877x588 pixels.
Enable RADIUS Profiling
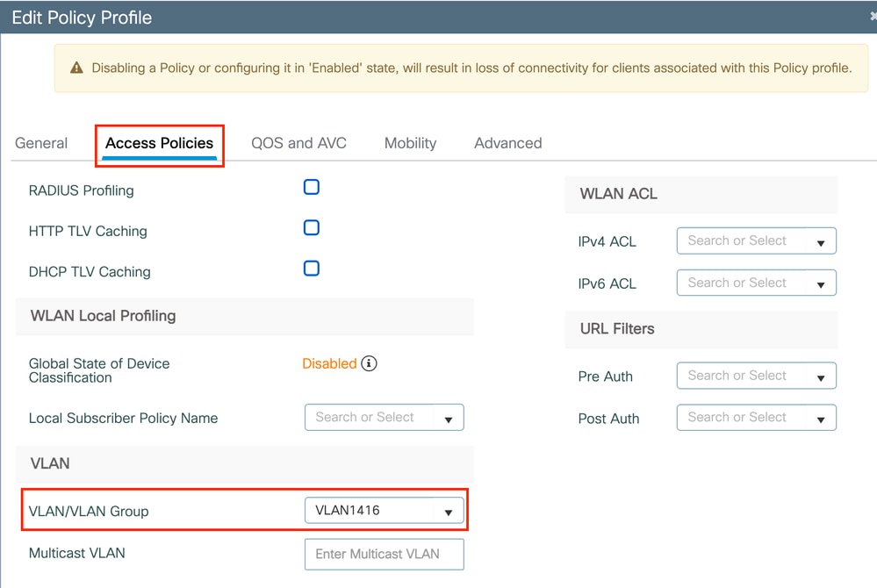(x=311, y=187)
